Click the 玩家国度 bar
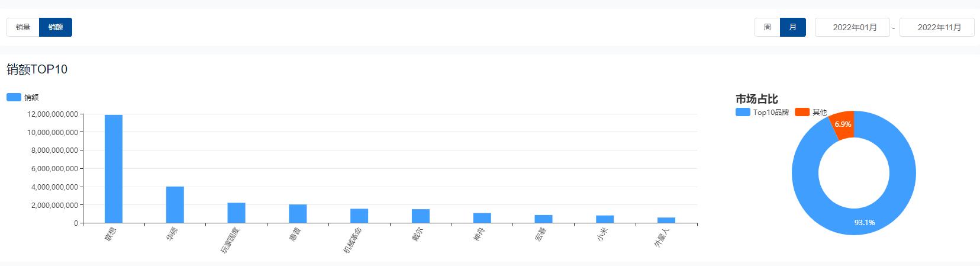 coord(236,213)
